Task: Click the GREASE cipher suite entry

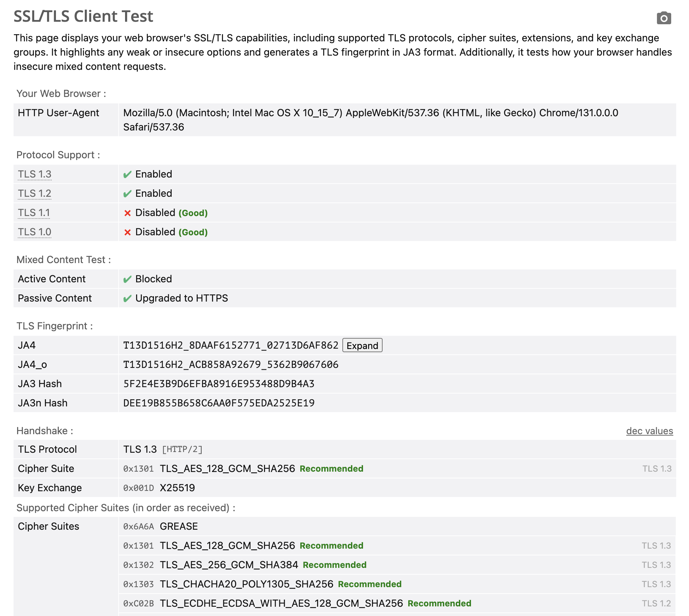Action: coord(178,527)
